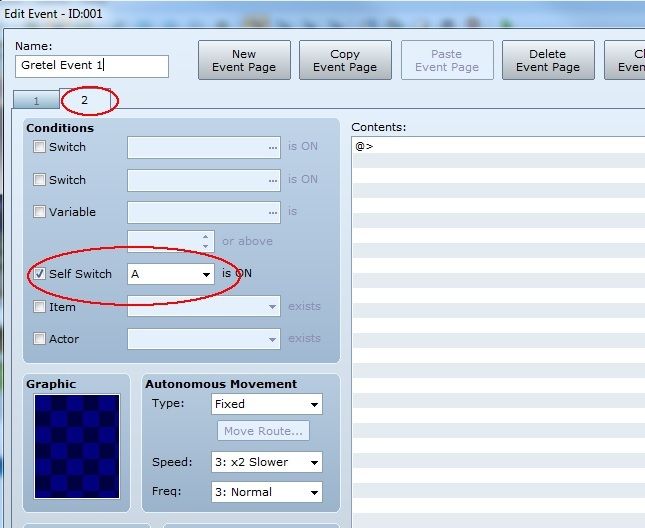645x528 pixels.
Task: Tick the second Switch condition checkbox
Action: (40, 180)
